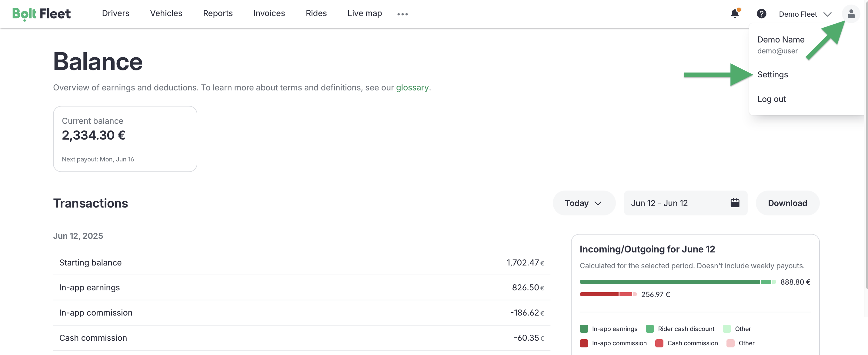Click Demo Name in profile menu
868x355 pixels.
(x=781, y=39)
